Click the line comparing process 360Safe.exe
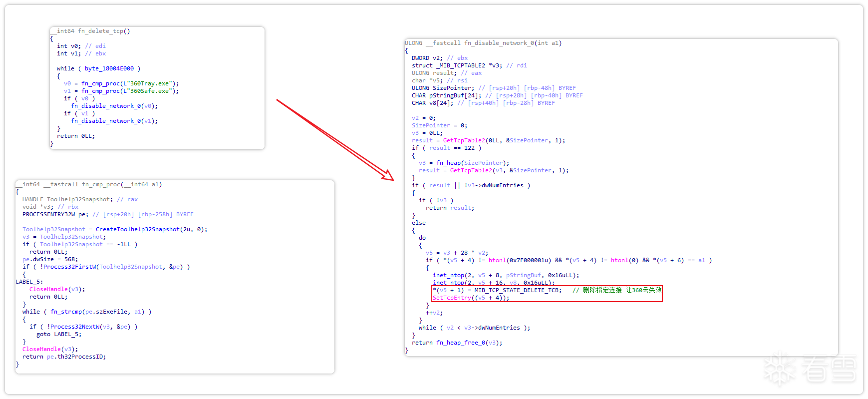This screenshot has width=868, height=399. click(x=121, y=91)
